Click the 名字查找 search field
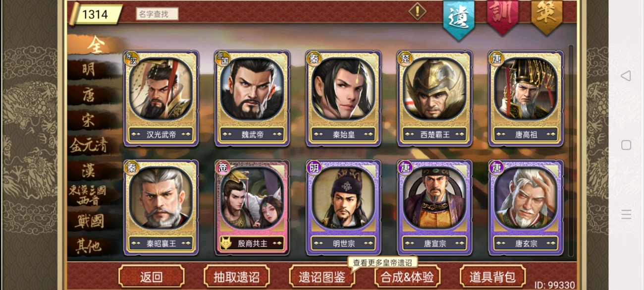The height and width of the screenshot is (290, 644). (157, 14)
